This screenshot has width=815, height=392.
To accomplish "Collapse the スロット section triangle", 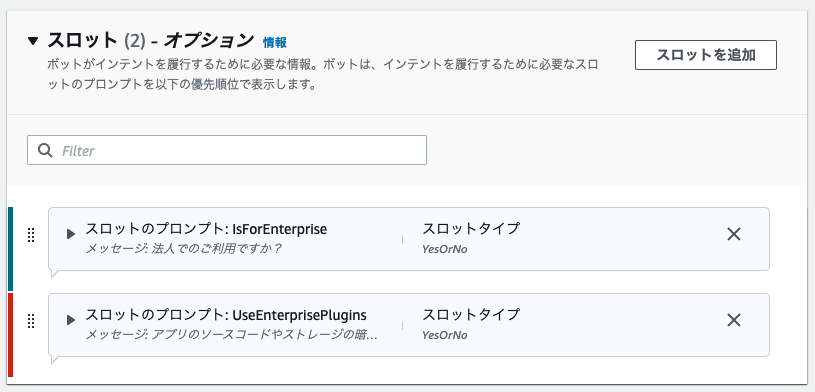I will pos(33,41).
